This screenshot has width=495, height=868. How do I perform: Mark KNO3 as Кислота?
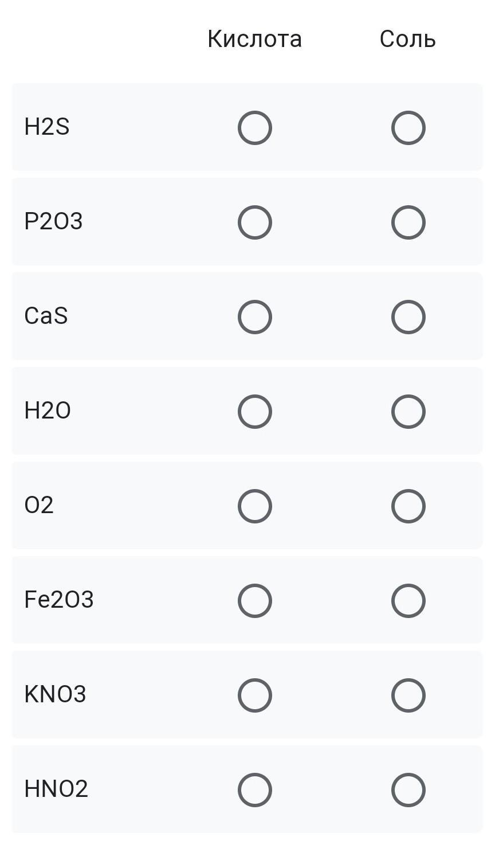coord(254,695)
